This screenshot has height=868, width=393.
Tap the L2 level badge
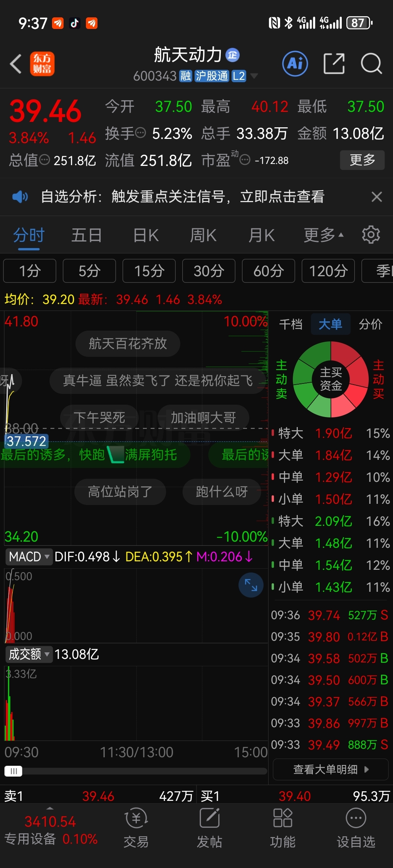coord(239,76)
